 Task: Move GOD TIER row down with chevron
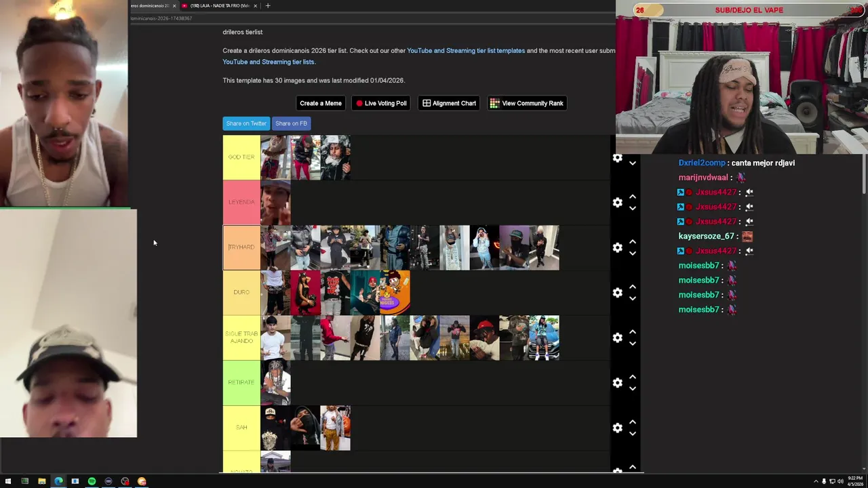click(633, 163)
